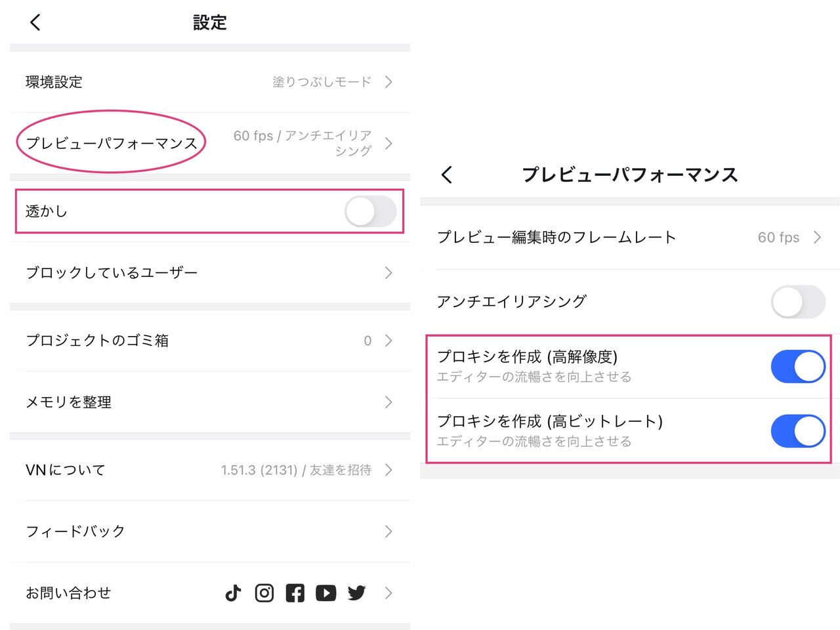Toggle the 透かし watermark switch

pyautogui.click(x=370, y=212)
